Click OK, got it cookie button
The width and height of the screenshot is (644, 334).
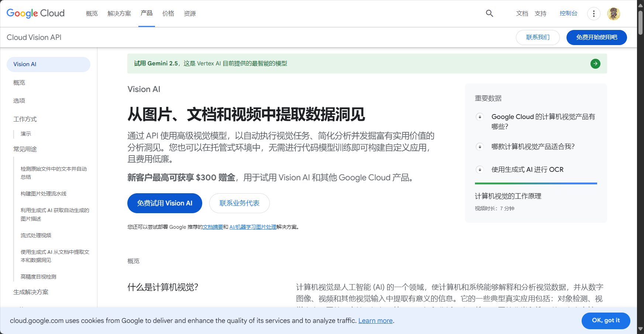tap(606, 320)
